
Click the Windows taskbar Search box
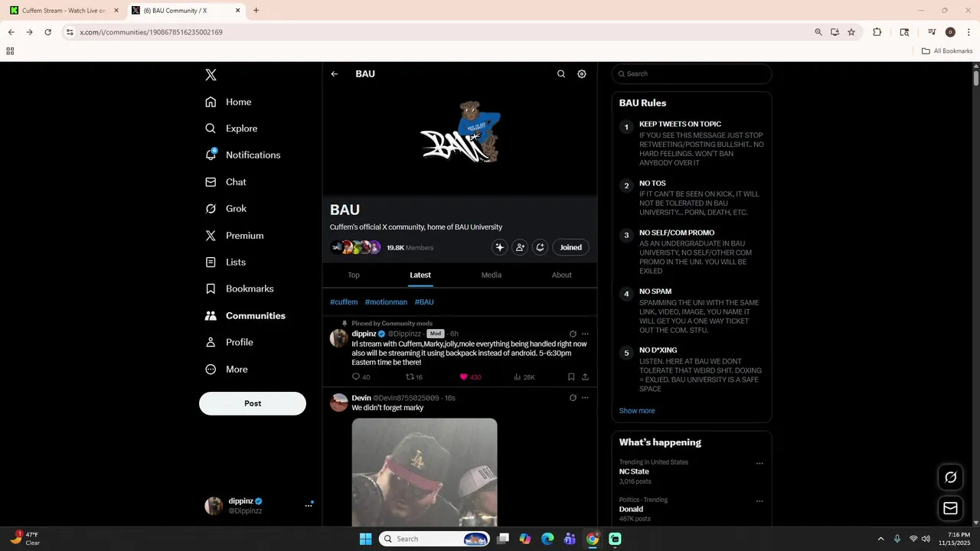434,539
